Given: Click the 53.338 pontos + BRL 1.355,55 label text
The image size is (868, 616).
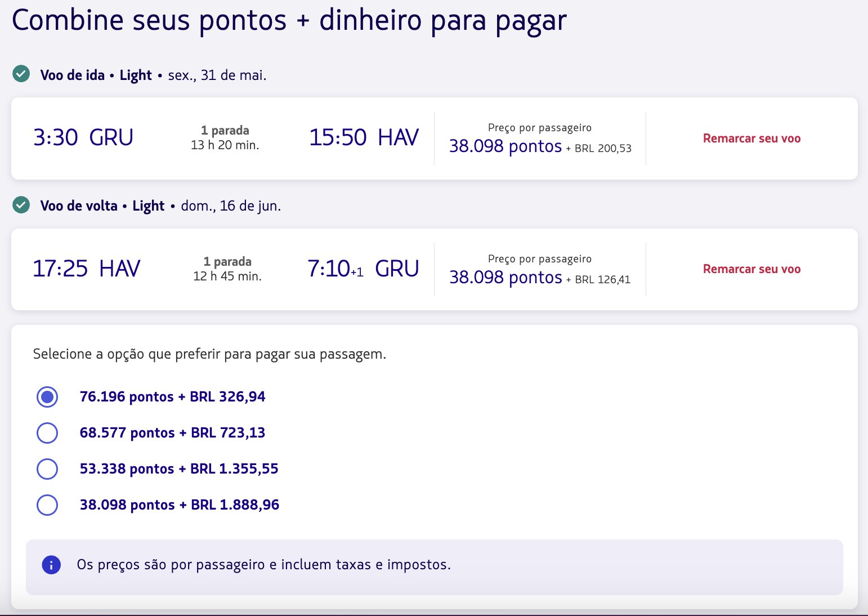Looking at the screenshot, I should pyautogui.click(x=179, y=469).
